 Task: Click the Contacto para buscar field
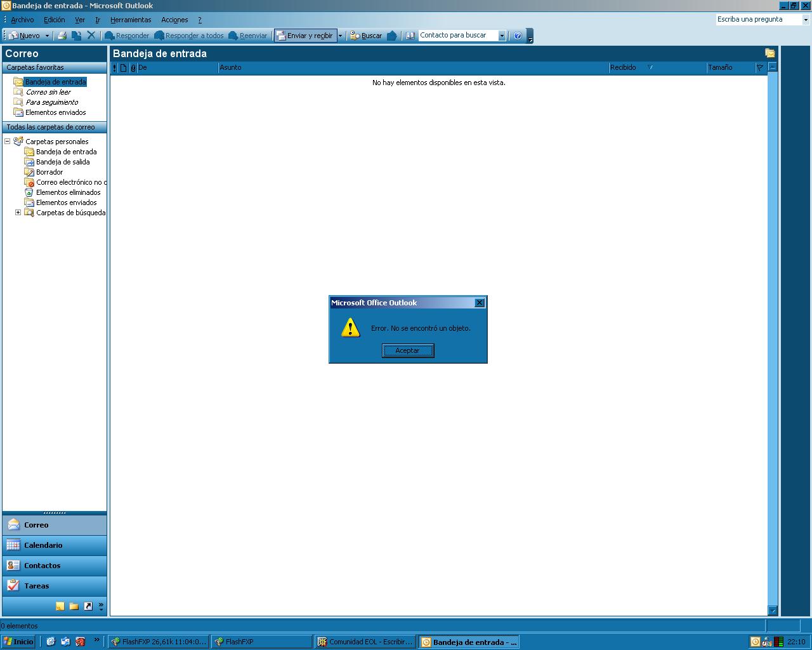click(458, 36)
